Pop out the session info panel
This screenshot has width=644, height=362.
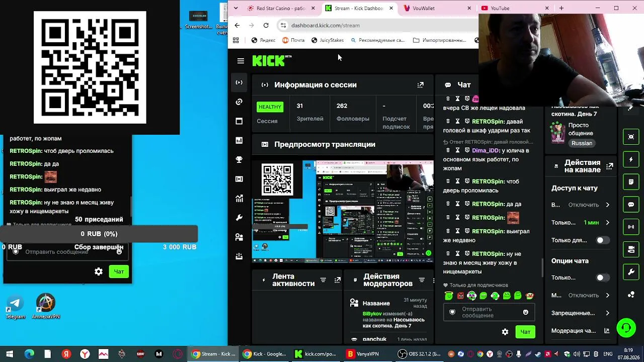click(x=421, y=85)
